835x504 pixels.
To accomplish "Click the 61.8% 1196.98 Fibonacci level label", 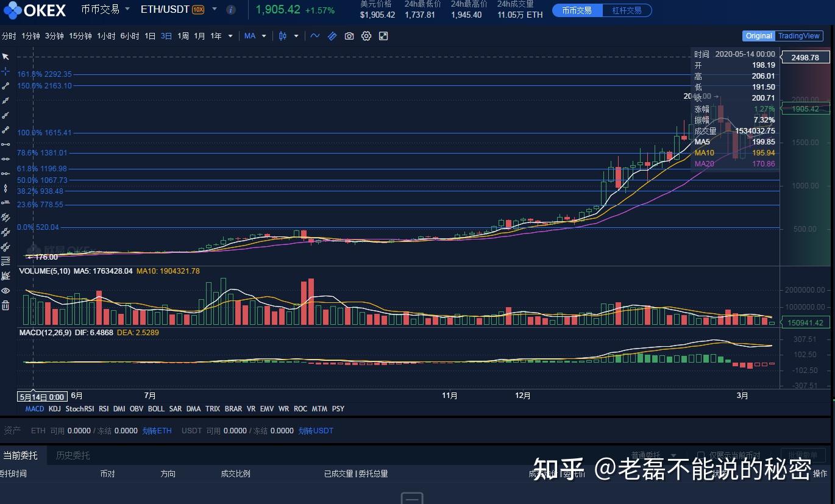I will pos(42,169).
